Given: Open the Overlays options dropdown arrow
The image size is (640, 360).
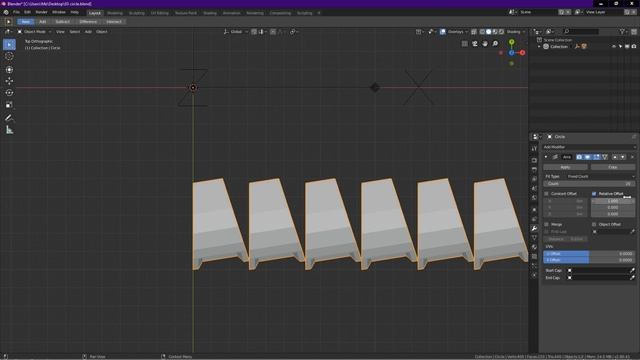Looking at the screenshot, I should click(x=467, y=31).
